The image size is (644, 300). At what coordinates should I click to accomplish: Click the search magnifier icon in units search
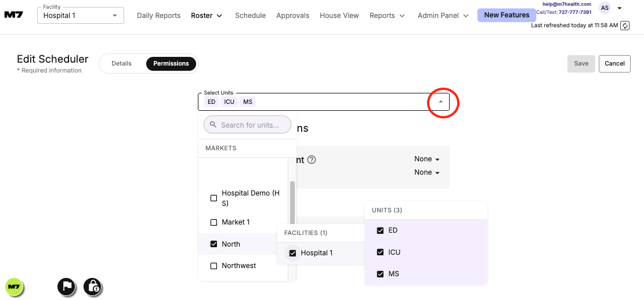click(x=213, y=125)
